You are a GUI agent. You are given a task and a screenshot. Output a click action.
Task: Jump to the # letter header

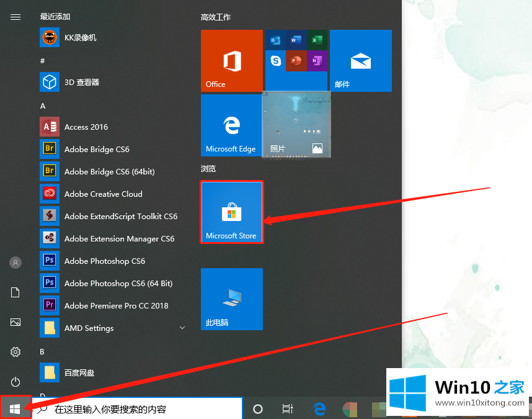click(42, 61)
